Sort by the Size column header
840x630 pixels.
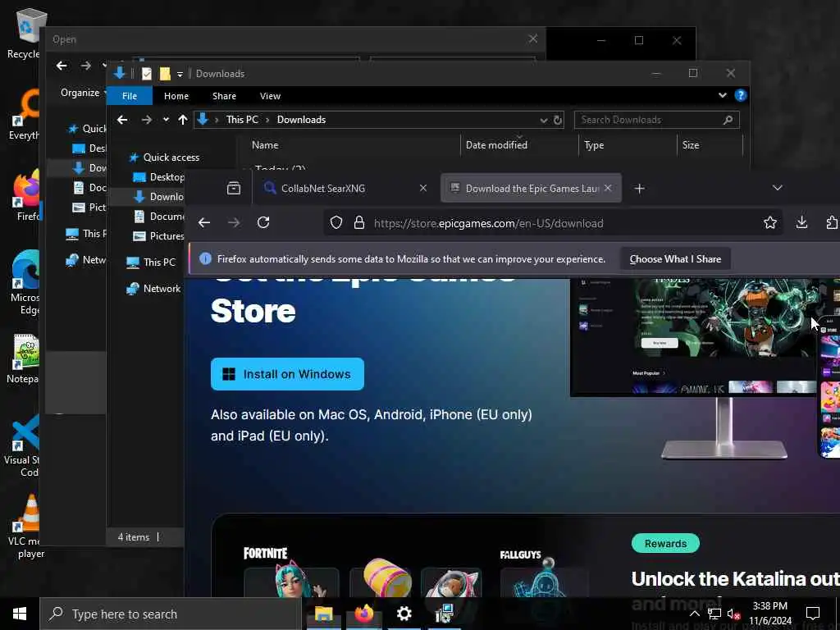(691, 145)
